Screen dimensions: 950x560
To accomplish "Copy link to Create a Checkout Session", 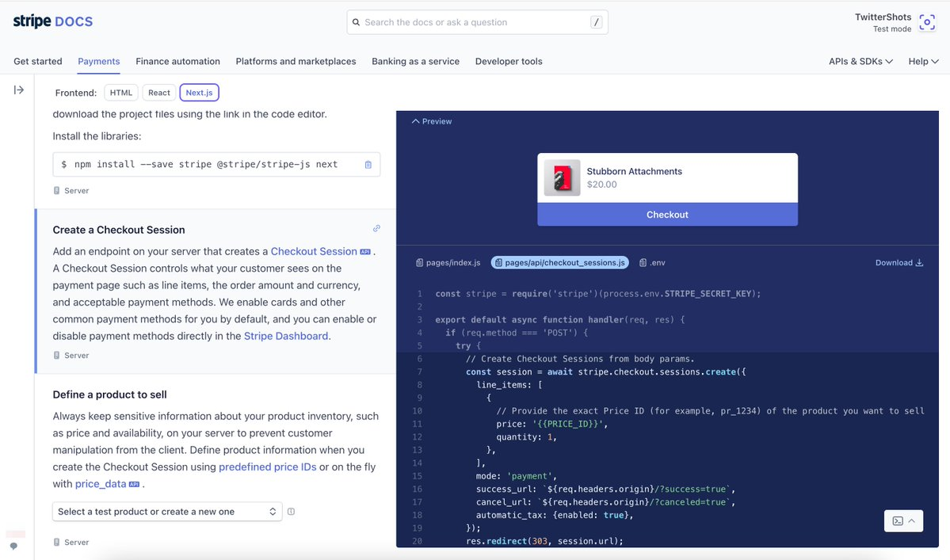I will 376,229.
